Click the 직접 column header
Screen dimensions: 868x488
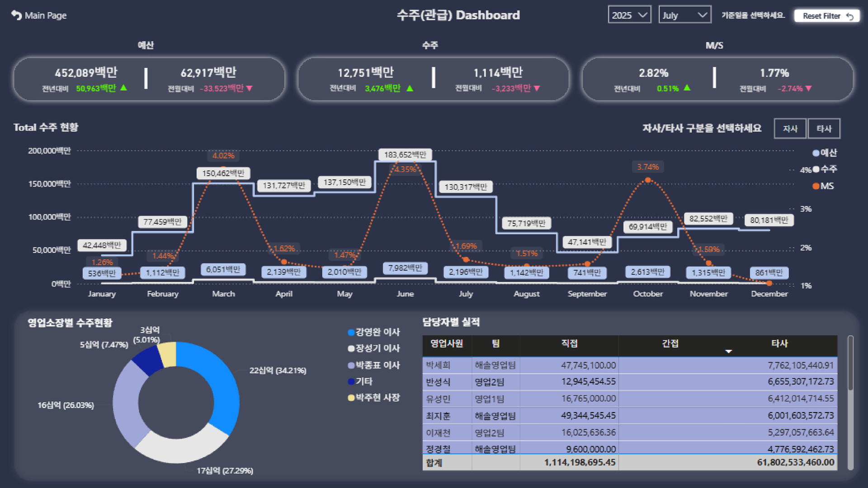pyautogui.click(x=569, y=343)
